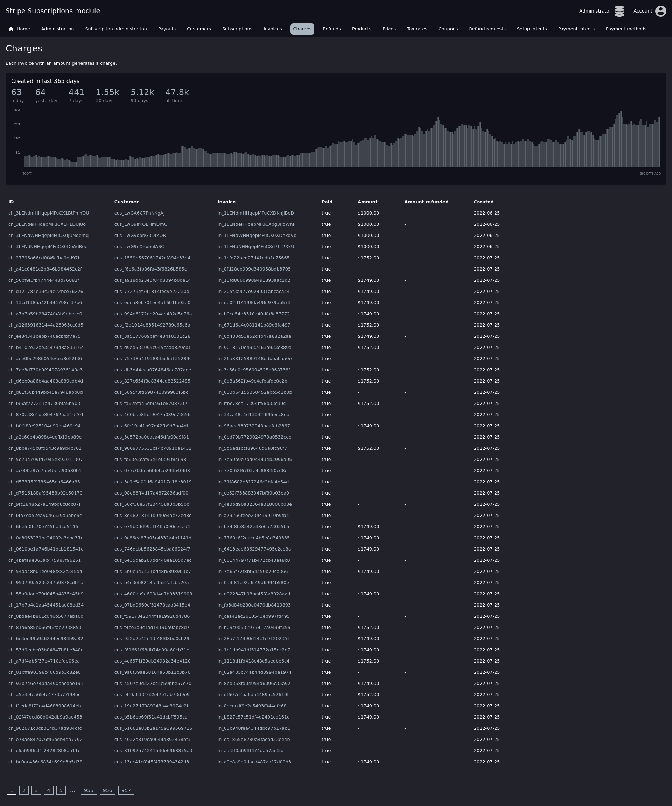Open charge ch_3LENdmHHqepMFuCX1BtPmYOU
The height and width of the screenshot is (806, 672).
[48, 213]
